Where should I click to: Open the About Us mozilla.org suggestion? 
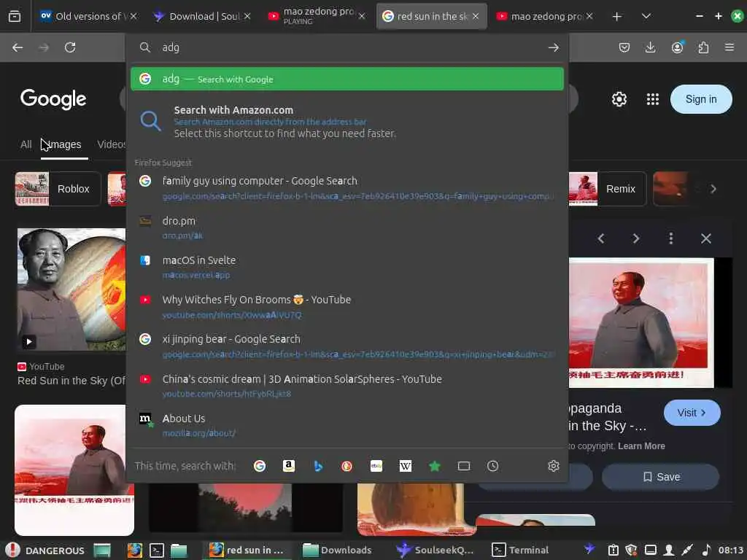point(347,425)
